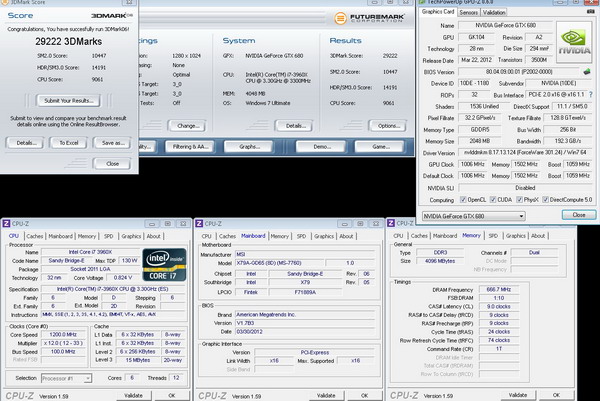Click the GPU-Z Name field NVIDIA GeForce GTX 680
600x401 pixels.
click(x=505, y=25)
